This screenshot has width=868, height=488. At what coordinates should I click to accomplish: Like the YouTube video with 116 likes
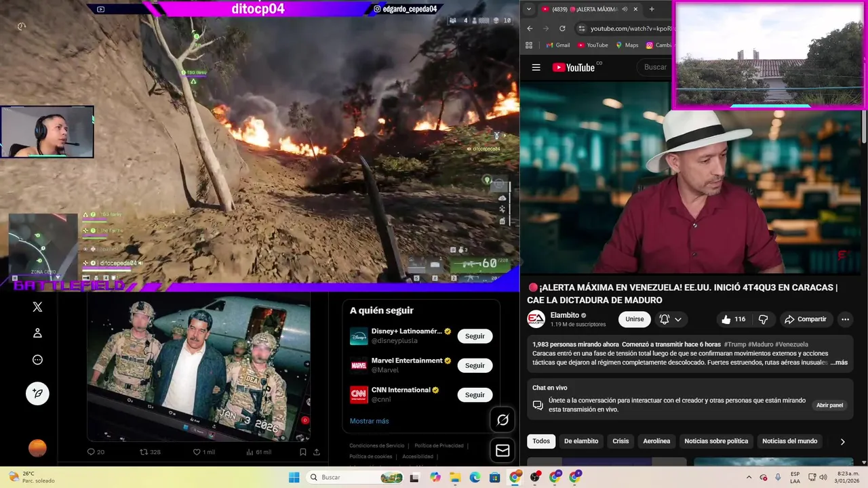point(734,319)
